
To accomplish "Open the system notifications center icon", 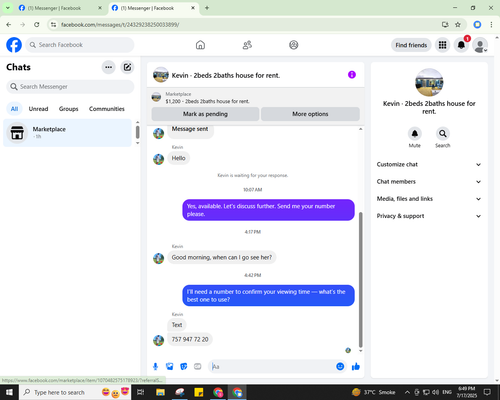I will click(x=487, y=392).
